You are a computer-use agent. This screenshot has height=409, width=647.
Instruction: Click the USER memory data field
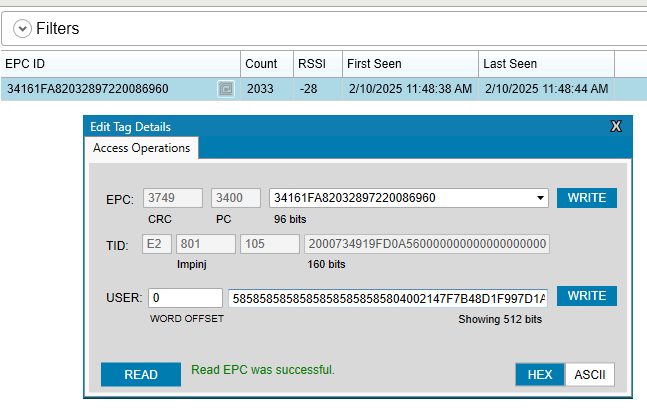coord(388,298)
